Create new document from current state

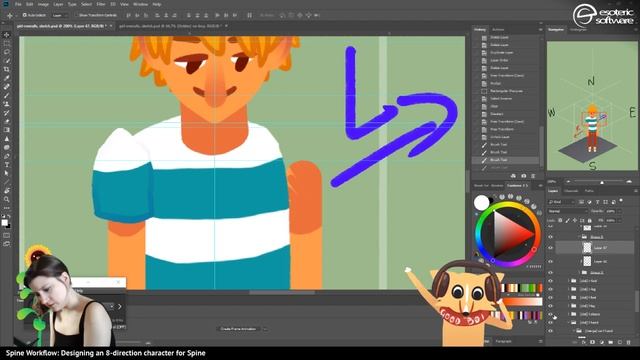(x=513, y=176)
